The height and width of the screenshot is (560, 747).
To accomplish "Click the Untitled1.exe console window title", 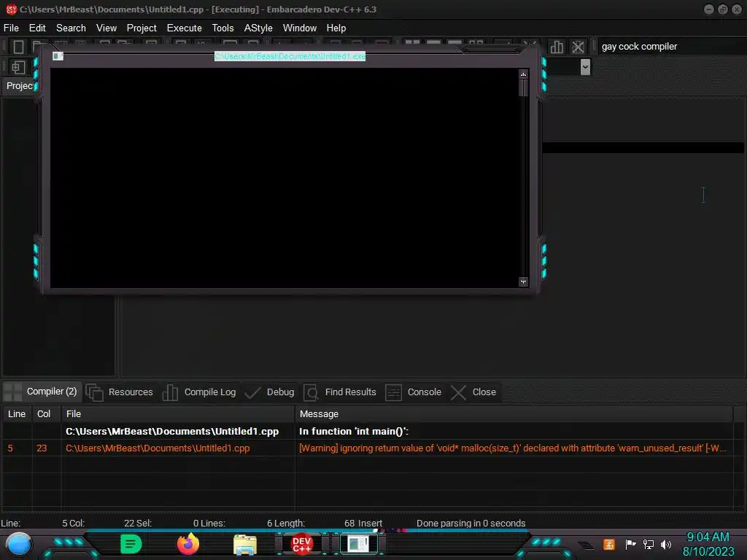I will point(290,56).
